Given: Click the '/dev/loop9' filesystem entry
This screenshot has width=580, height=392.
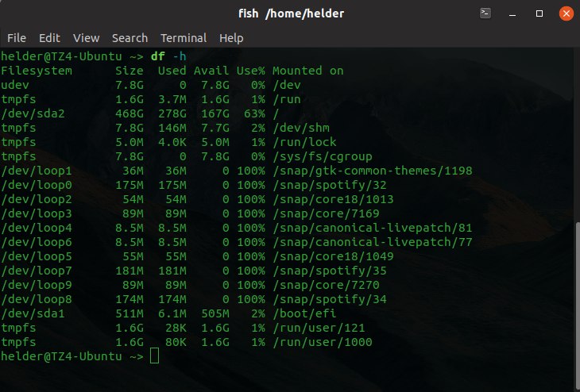Looking at the screenshot, I should [37, 285].
